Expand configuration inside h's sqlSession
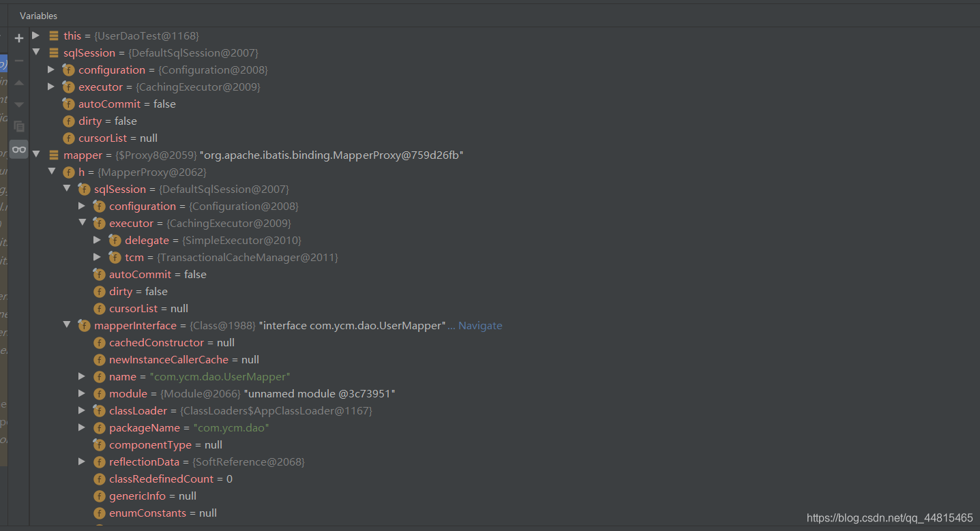The image size is (980, 531). click(x=82, y=206)
